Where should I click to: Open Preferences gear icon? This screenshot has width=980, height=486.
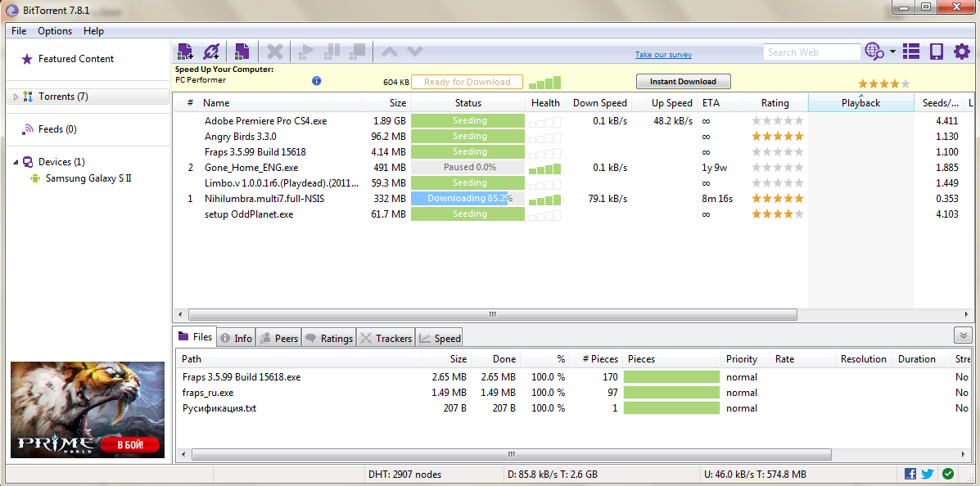(x=962, y=52)
